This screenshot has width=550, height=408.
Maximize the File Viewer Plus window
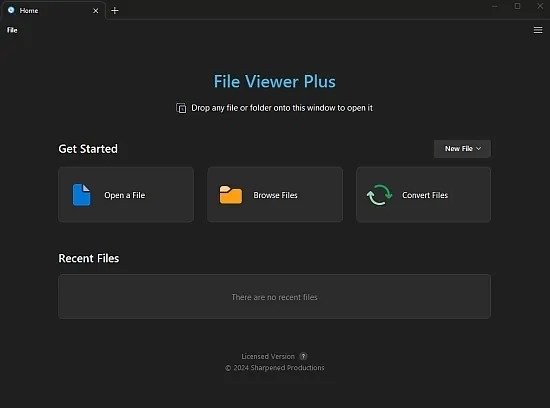(517, 6)
